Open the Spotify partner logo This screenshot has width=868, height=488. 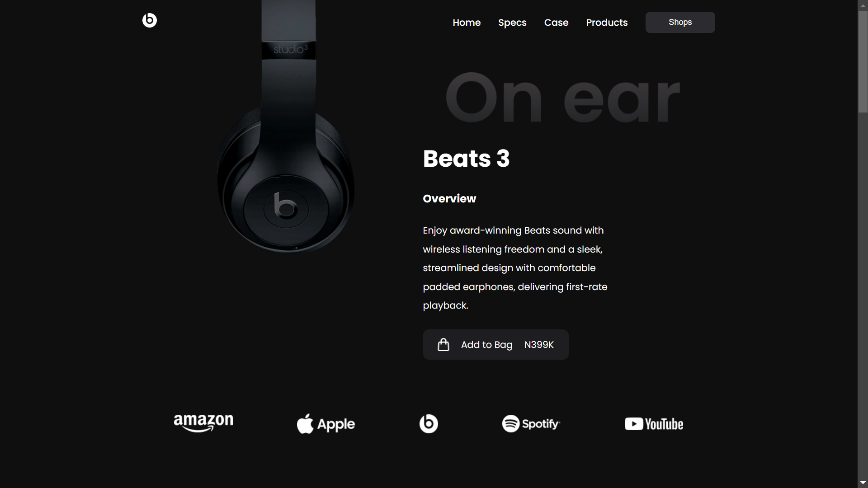[x=531, y=424]
